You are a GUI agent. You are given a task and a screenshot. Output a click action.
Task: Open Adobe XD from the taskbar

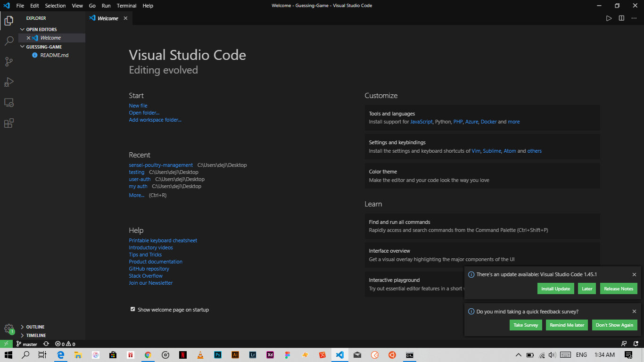pos(270,355)
